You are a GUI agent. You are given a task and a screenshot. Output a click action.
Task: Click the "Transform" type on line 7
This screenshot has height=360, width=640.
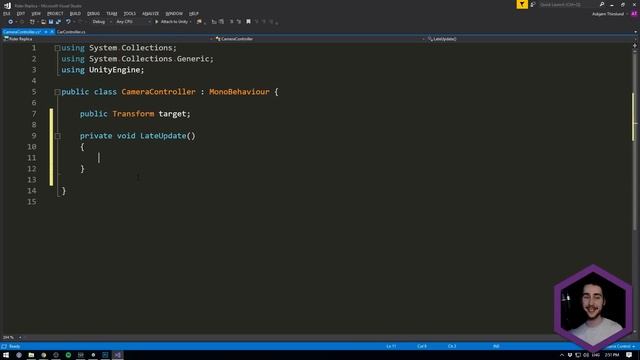tap(133, 114)
